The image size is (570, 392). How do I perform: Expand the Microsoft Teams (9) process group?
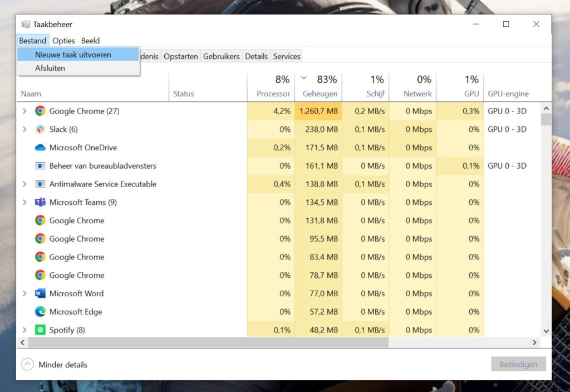pyautogui.click(x=24, y=202)
